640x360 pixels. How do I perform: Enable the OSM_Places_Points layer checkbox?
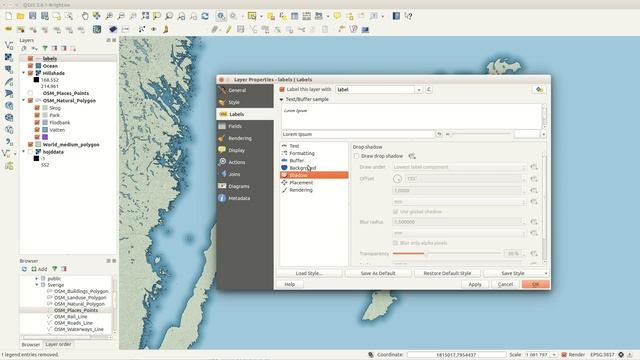[30, 93]
